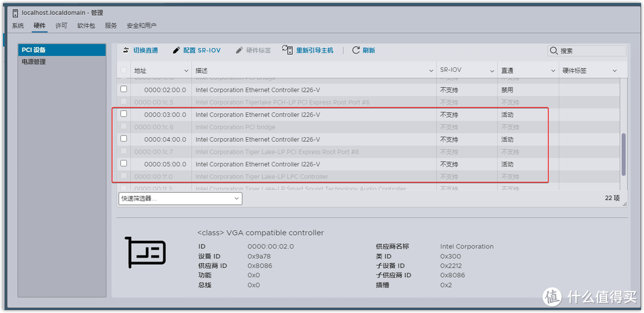Tick checkbox for device 0000:05:00.0
Screen dimensions: 644x313
click(x=123, y=163)
